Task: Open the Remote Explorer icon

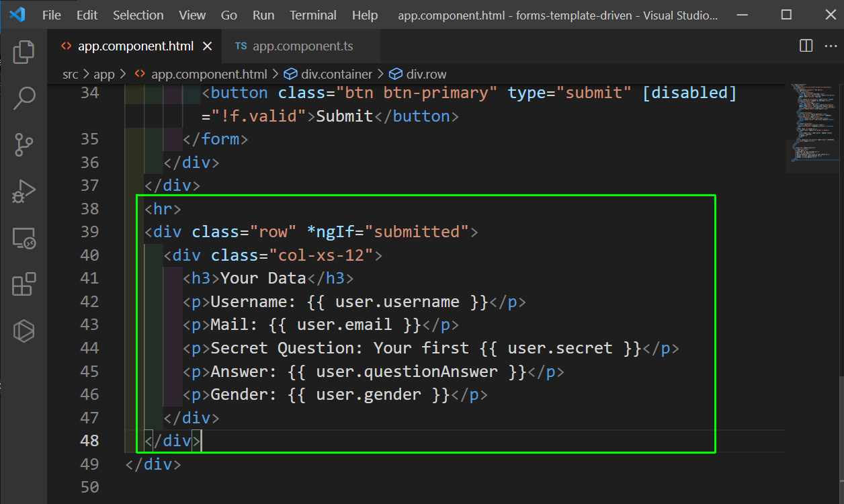Action: 24,238
